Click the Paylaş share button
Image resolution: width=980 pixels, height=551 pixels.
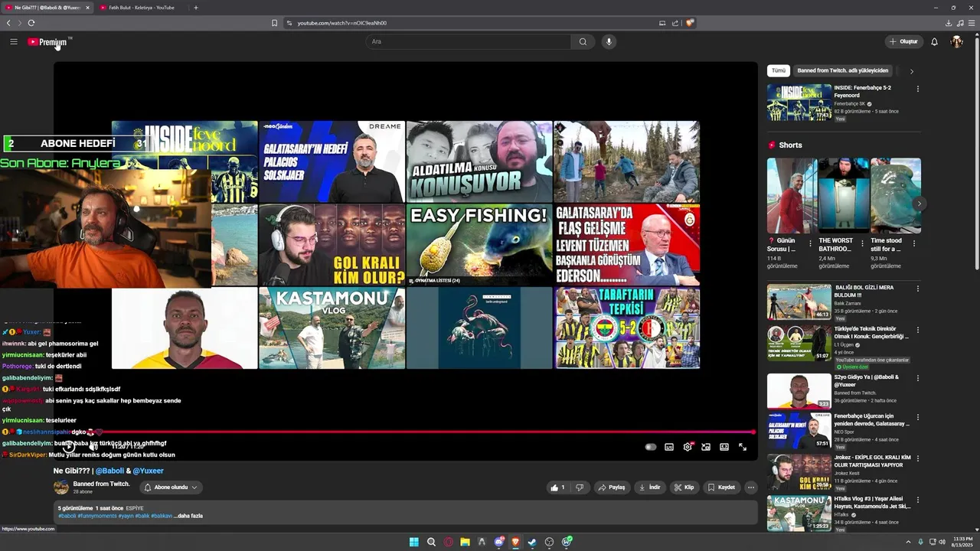point(612,487)
